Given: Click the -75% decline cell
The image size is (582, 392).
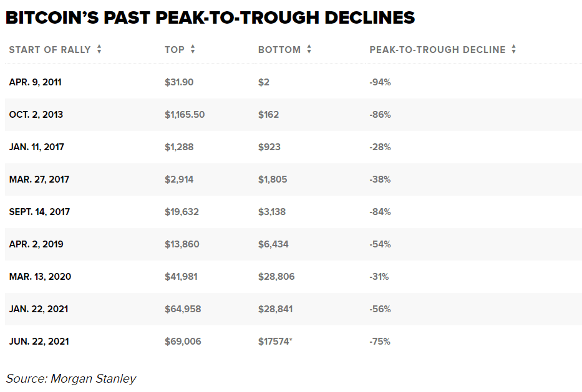Looking at the screenshot, I should click(x=380, y=342).
